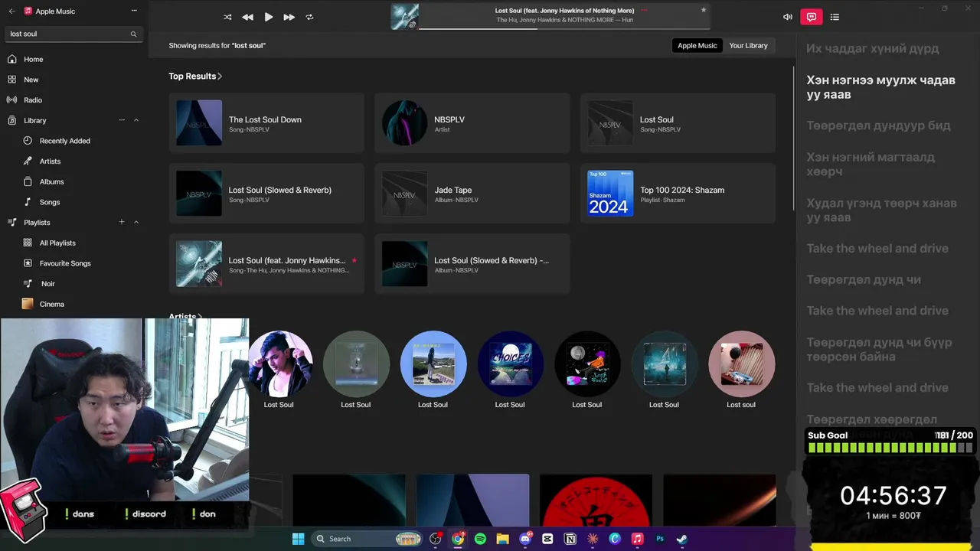980x551 pixels.
Task: Skip back to the previous track
Action: [x=247, y=17]
